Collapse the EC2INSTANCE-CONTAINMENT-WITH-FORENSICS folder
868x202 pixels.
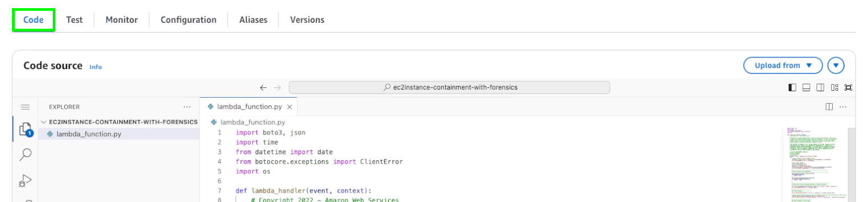[119, 122]
